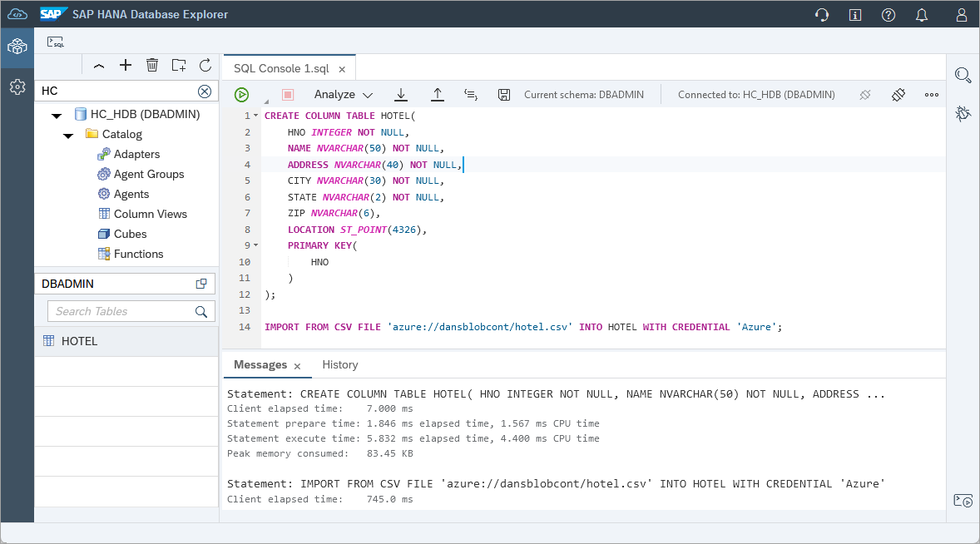Open schema chooser icon beside DBADMIN

pyautogui.click(x=201, y=284)
